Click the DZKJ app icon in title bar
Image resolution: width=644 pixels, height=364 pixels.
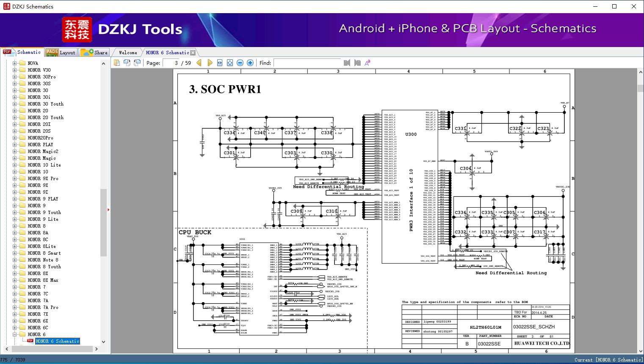pos(6,6)
